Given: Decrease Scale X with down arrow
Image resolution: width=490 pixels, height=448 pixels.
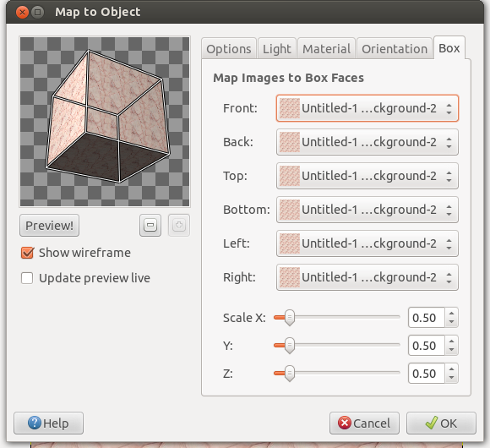Looking at the screenshot, I should 452,322.
